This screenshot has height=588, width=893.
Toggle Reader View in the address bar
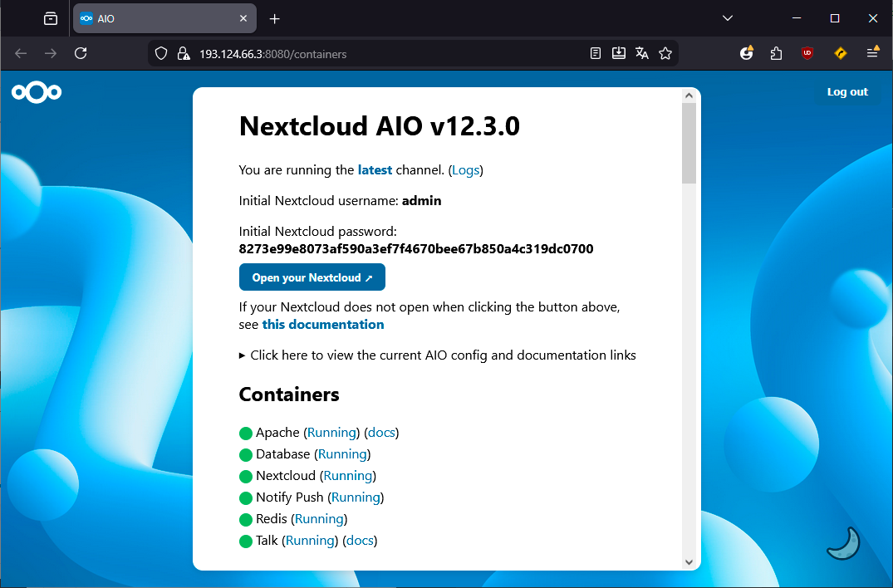pos(595,52)
